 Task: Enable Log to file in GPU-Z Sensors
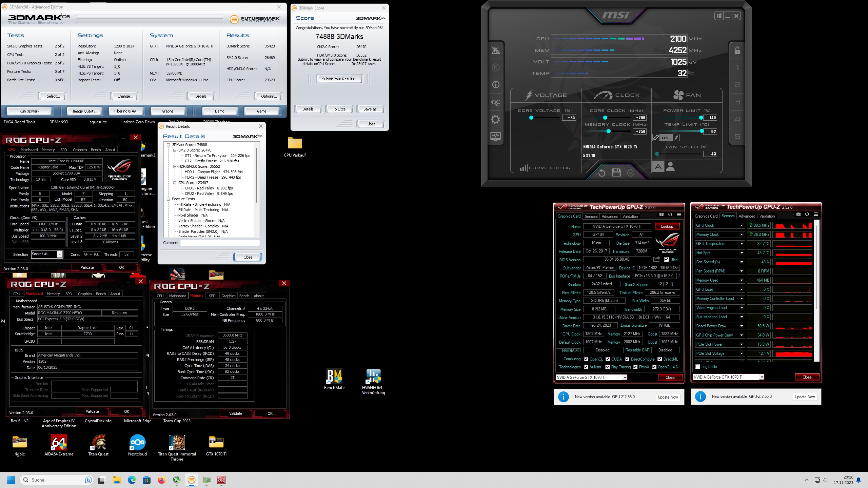pos(698,367)
